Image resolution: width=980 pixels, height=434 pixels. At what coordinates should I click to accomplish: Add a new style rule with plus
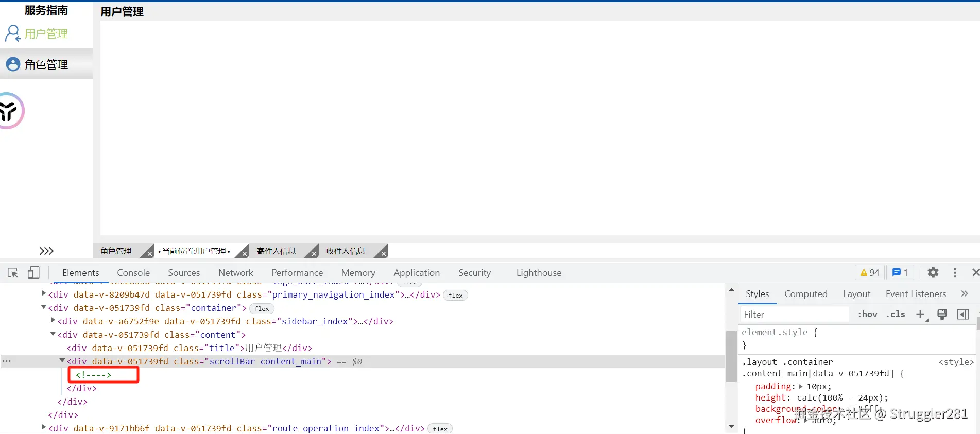coord(920,314)
